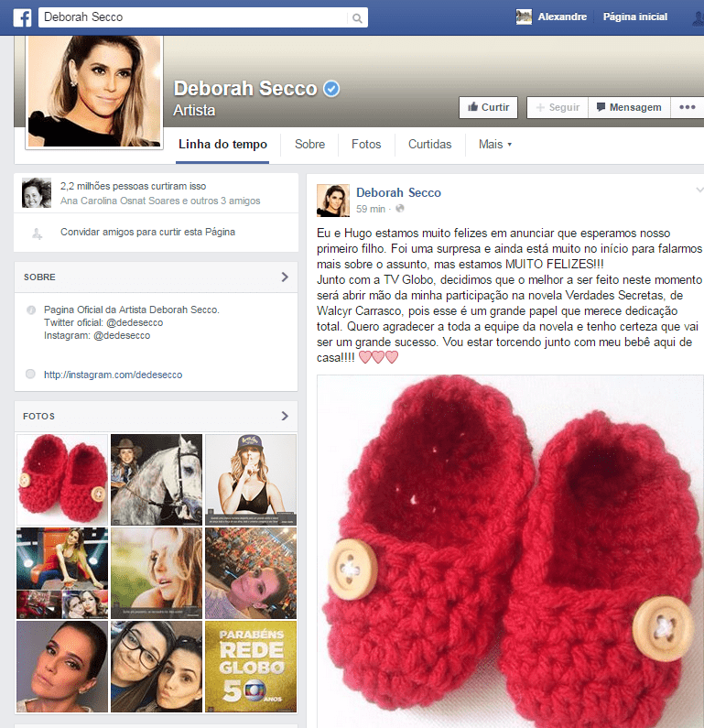
Task: Open Alexandre's profile avatar in top bar
Action: pos(524,17)
